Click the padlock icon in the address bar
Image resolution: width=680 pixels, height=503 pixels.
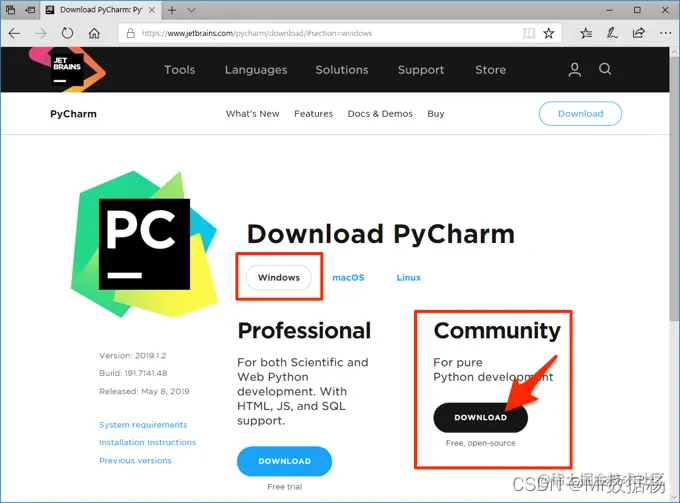pos(131,33)
